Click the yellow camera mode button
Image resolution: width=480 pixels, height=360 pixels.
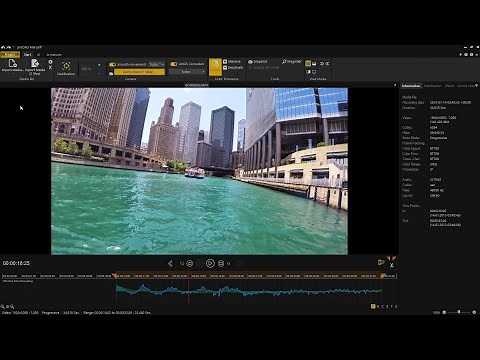point(139,72)
